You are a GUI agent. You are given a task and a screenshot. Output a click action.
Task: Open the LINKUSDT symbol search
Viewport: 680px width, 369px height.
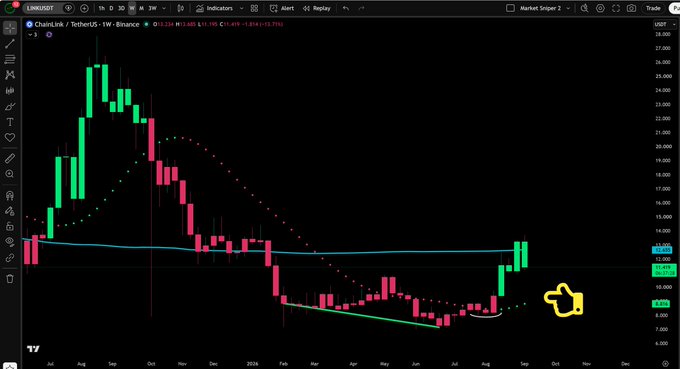(40, 8)
